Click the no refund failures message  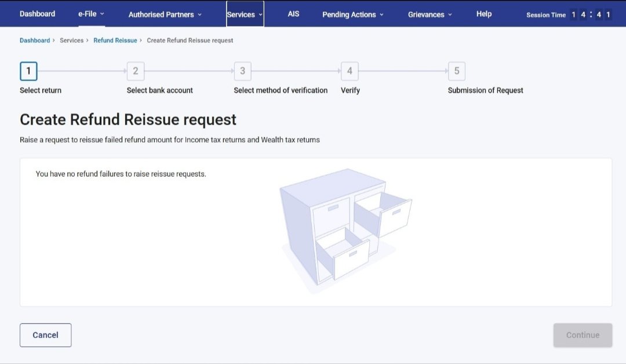coord(121,174)
